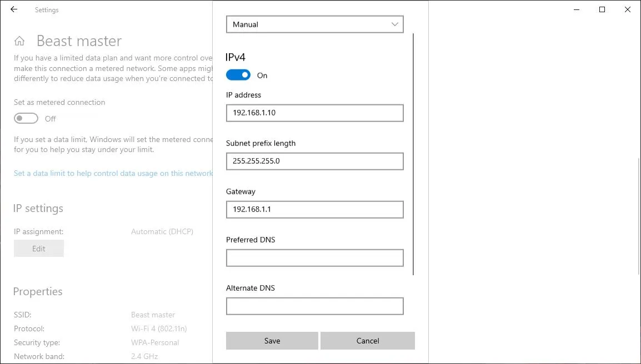641x364 pixels.
Task: Click the back arrow in Settings
Action: pyautogui.click(x=13, y=9)
